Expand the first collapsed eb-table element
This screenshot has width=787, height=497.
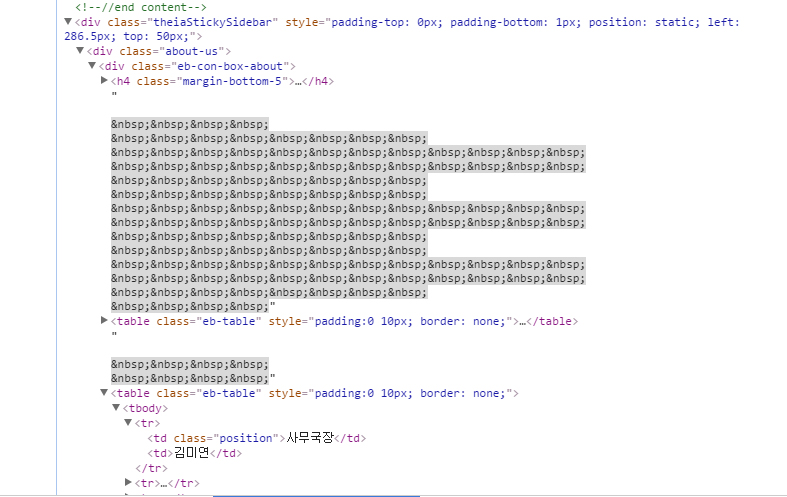[104, 320]
